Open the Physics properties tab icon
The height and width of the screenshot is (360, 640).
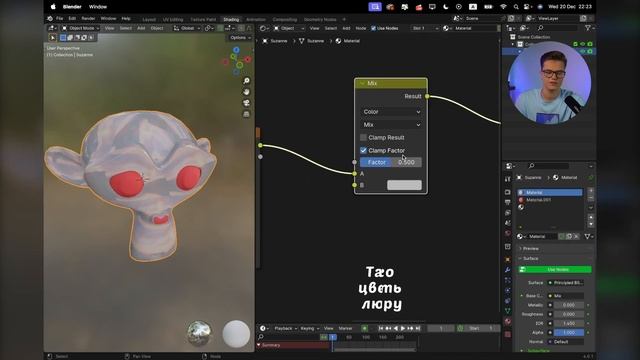click(508, 291)
